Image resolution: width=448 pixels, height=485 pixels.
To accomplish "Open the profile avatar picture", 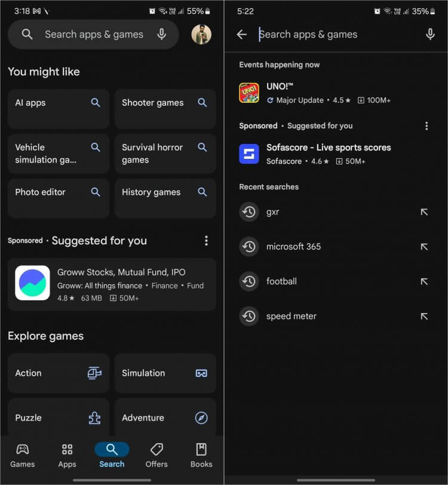I will (x=201, y=34).
